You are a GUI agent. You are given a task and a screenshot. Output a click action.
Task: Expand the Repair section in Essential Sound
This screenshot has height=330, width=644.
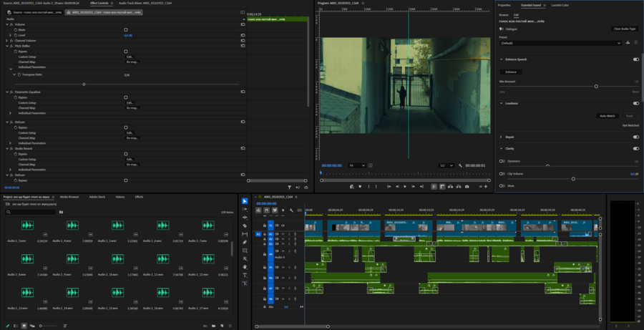click(x=501, y=137)
